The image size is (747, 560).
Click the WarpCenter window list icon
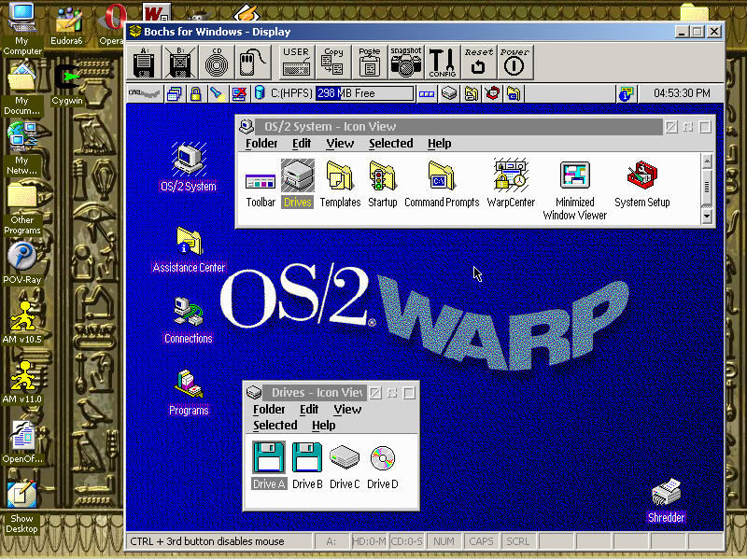point(175,93)
